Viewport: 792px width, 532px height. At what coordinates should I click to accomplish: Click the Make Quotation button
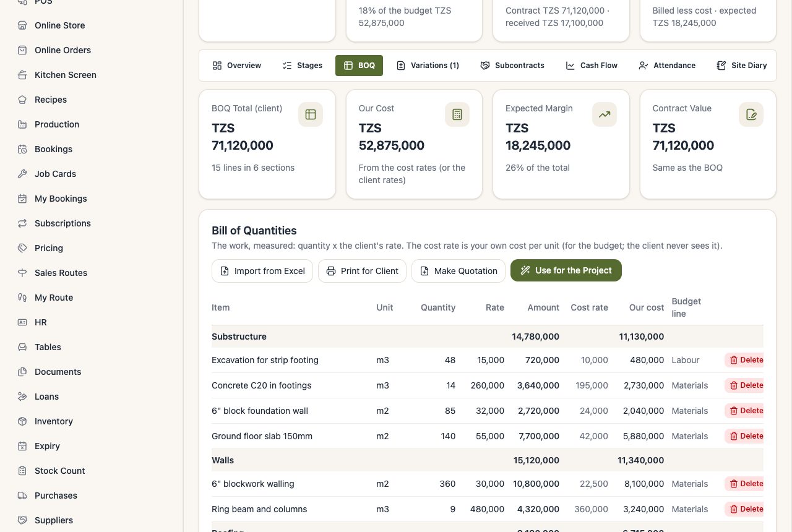pos(458,271)
